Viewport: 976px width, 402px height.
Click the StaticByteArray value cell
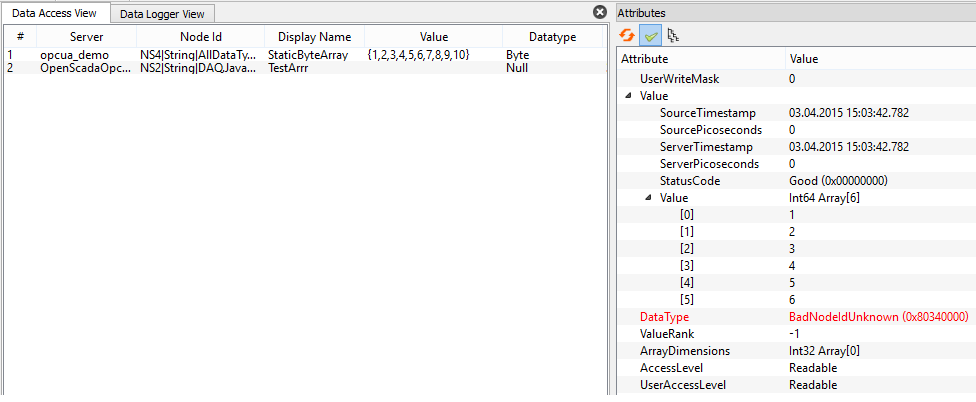[x=418, y=55]
